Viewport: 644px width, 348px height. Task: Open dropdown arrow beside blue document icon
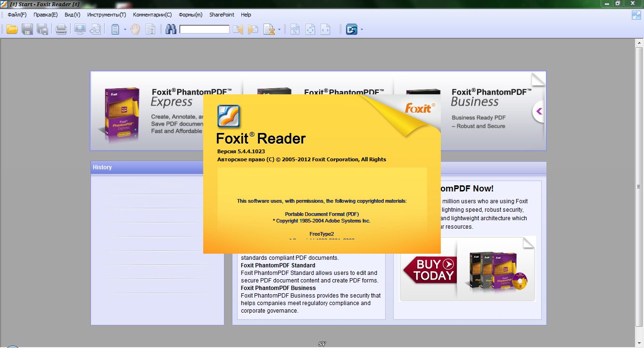coord(125,30)
